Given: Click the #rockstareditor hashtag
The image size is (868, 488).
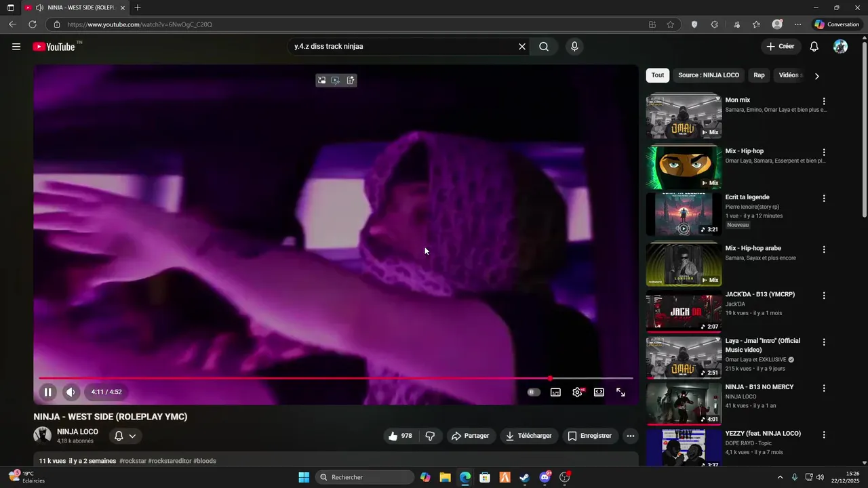Looking at the screenshot, I should [170, 461].
